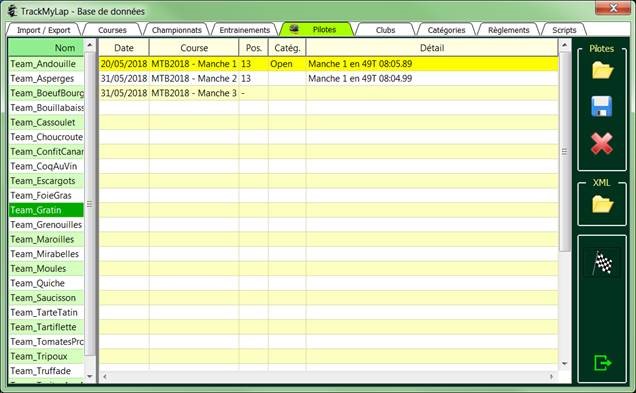The image size is (636, 393).
Task: Click the Catég. column header
Action: (287, 48)
